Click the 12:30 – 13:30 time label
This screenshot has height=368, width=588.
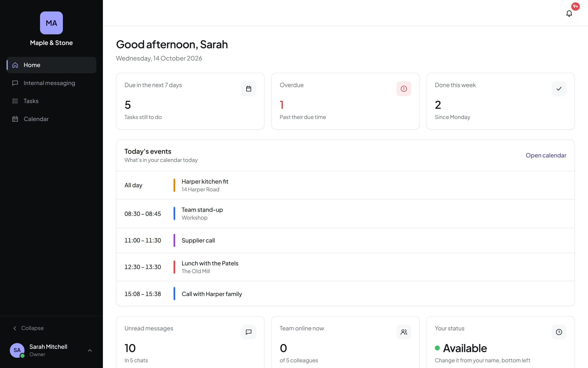pyautogui.click(x=143, y=267)
